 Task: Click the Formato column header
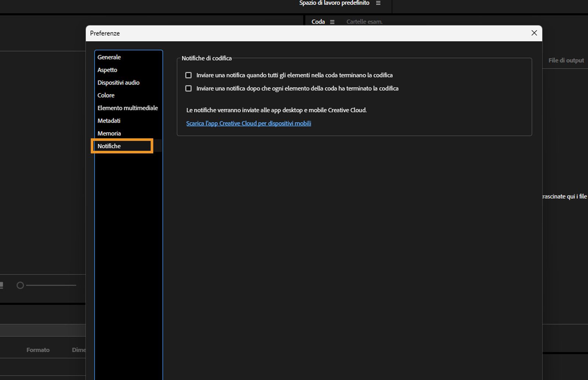(38, 350)
